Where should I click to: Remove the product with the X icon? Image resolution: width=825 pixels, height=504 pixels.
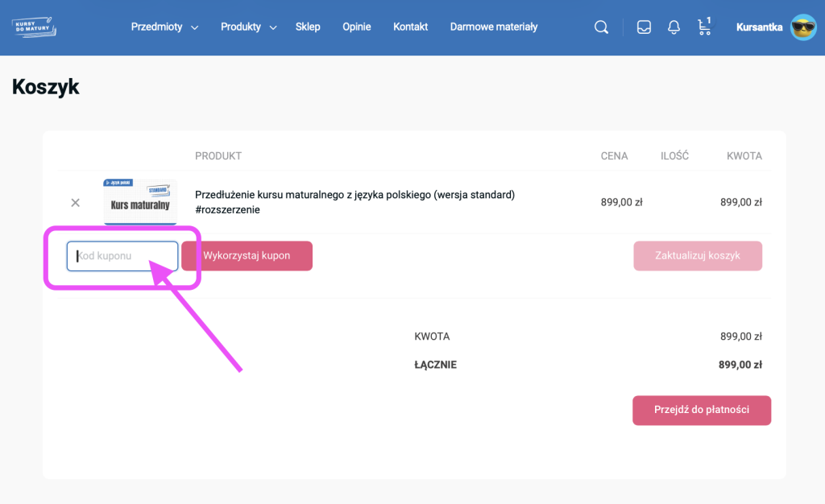pos(76,203)
